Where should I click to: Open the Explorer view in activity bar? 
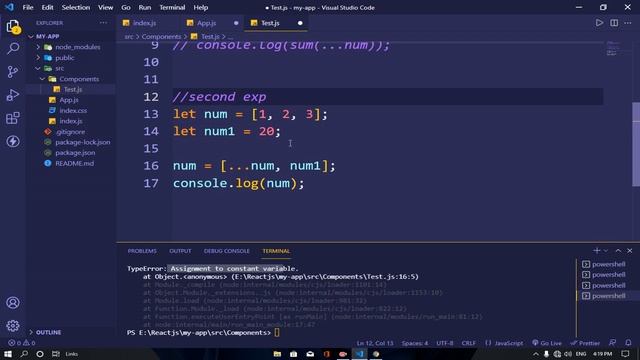[13, 27]
